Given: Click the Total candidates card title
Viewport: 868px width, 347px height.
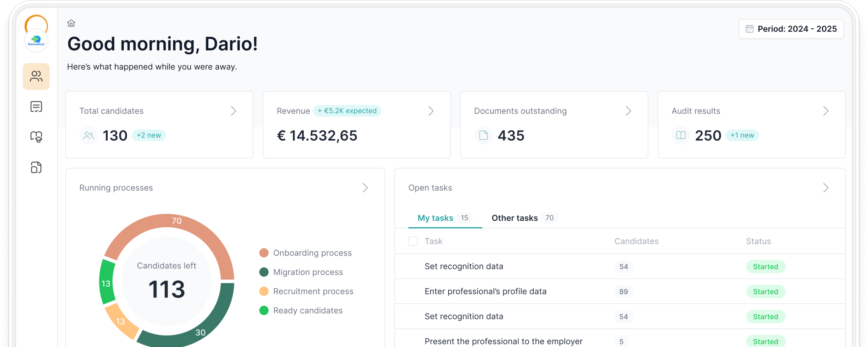Looking at the screenshot, I should (111, 111).
